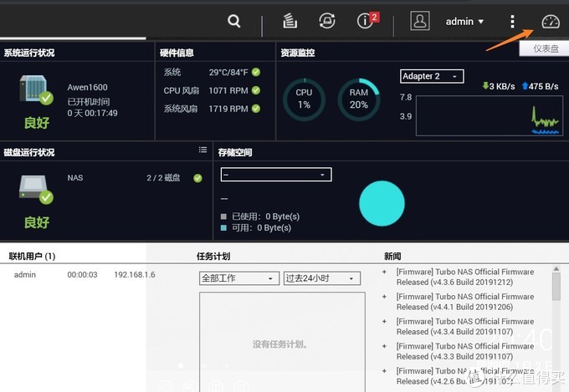Click the hard disk health icon
Viewport: 569px width, 392px height.
click(35, 189)
